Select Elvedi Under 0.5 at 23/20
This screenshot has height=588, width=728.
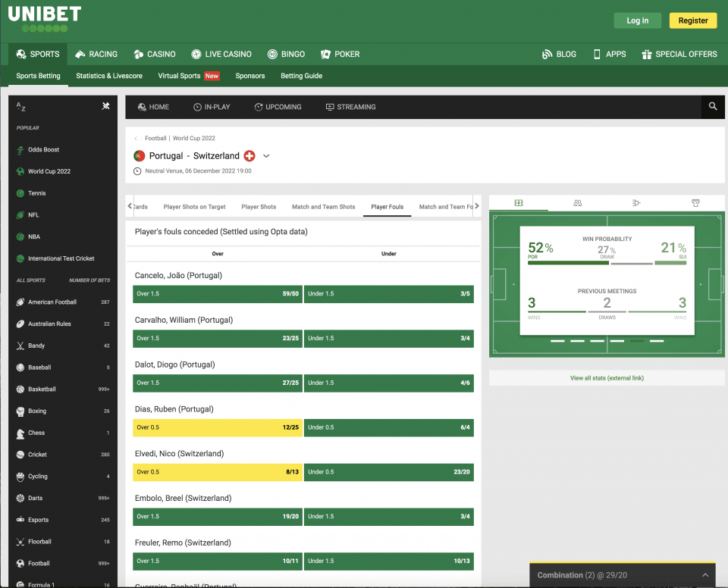[389, 472]
